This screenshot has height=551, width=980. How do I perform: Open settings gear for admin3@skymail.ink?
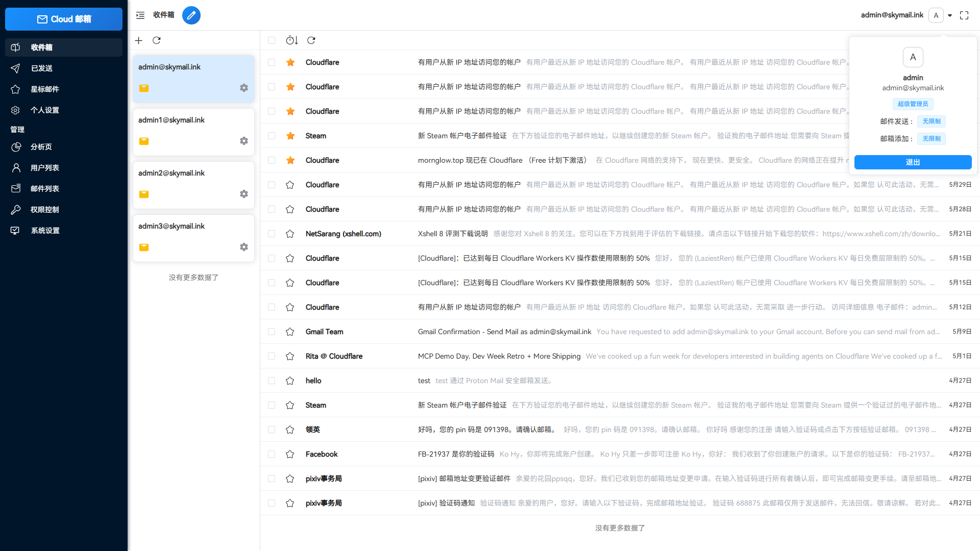pyautogui.click(x=244, y=247)
